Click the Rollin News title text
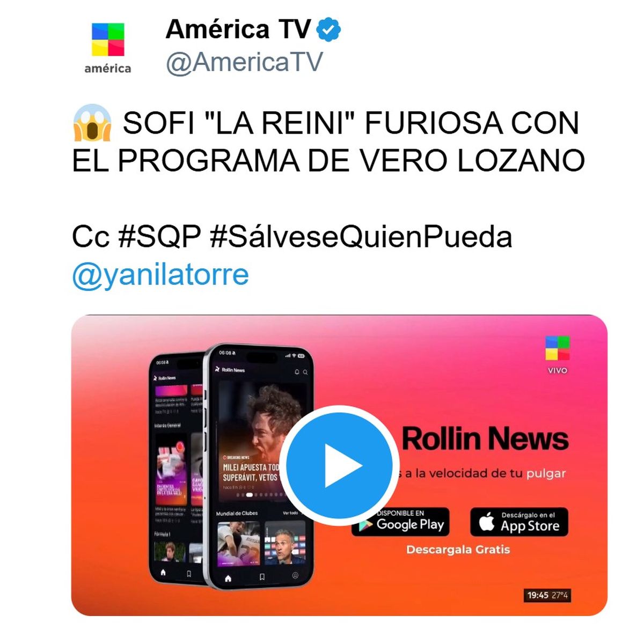 485,439
